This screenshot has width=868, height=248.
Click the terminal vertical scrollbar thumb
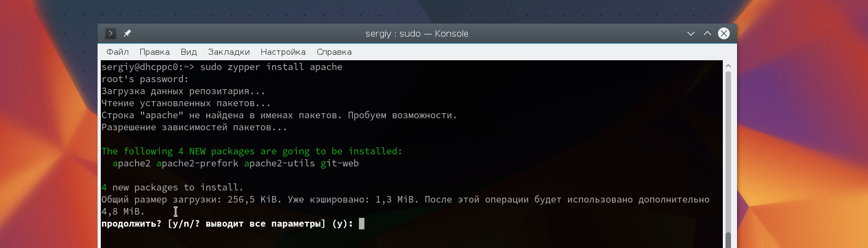(x=728, y=153)
